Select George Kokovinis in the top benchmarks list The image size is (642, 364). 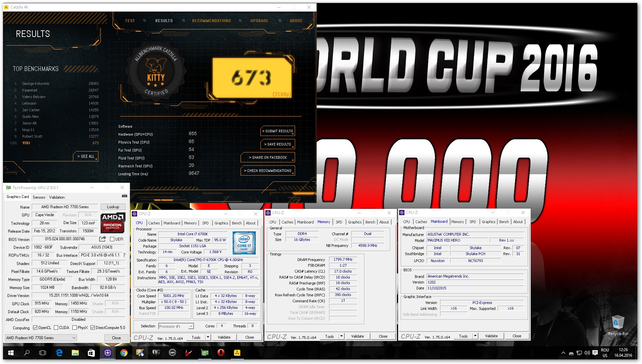(56, 83)
